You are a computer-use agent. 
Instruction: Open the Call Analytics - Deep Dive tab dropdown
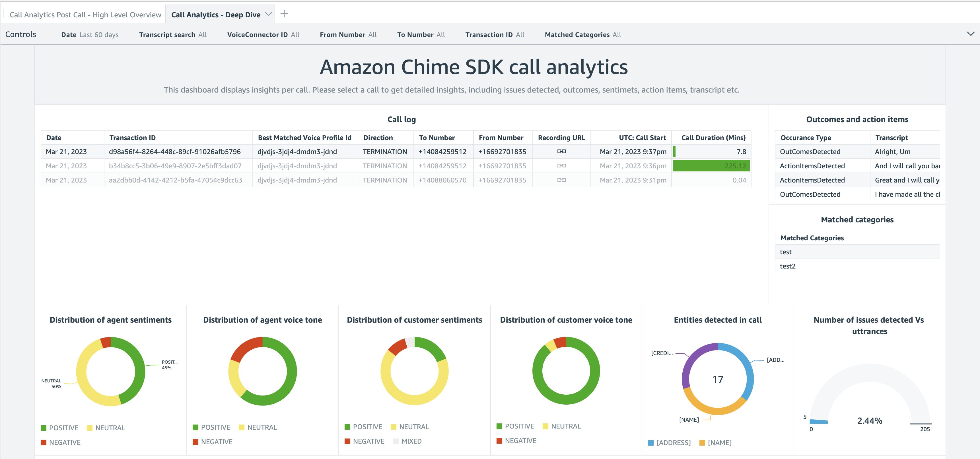click(x=269, y=14)
